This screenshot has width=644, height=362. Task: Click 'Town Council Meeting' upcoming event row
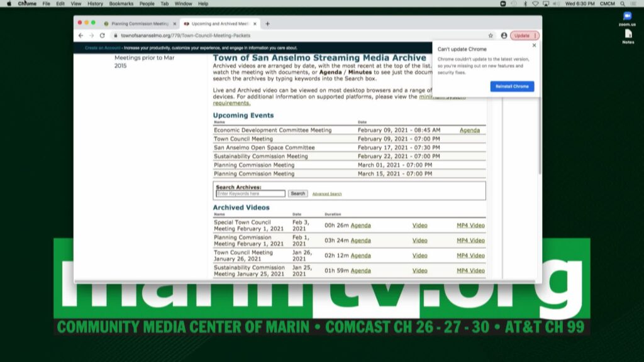(349, 139)
